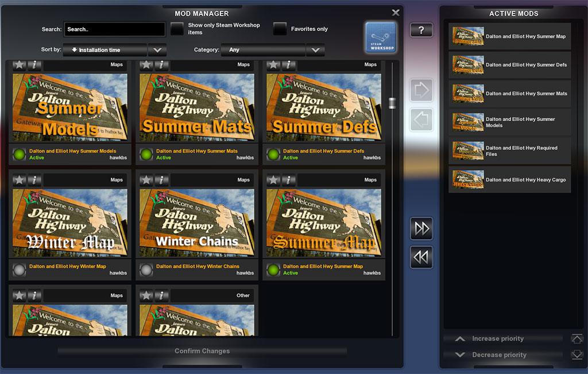Select active mod Dalton and Elliot Hwy Summer Map
Viewport: 588px width, 374px height.
click(x=510, y=36)
